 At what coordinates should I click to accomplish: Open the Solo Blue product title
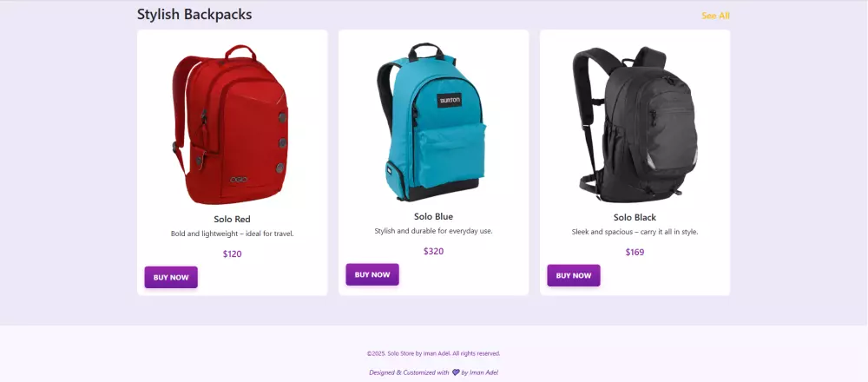point(433,216)
